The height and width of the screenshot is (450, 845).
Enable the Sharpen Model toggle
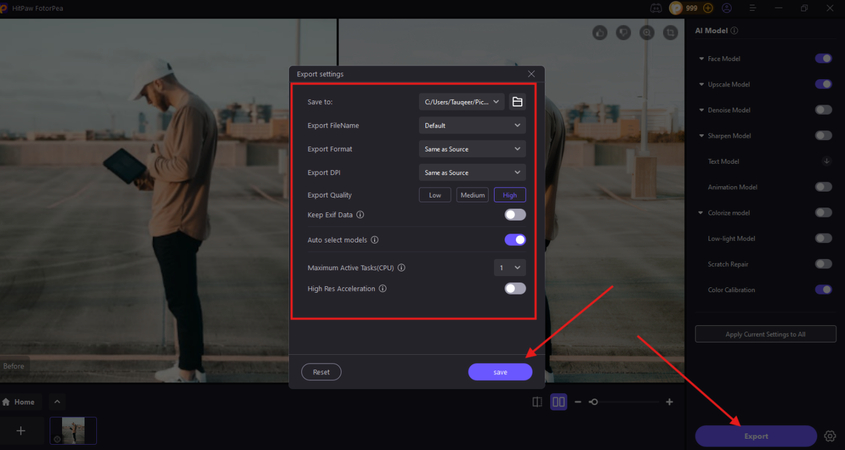[x=823, y=135]
